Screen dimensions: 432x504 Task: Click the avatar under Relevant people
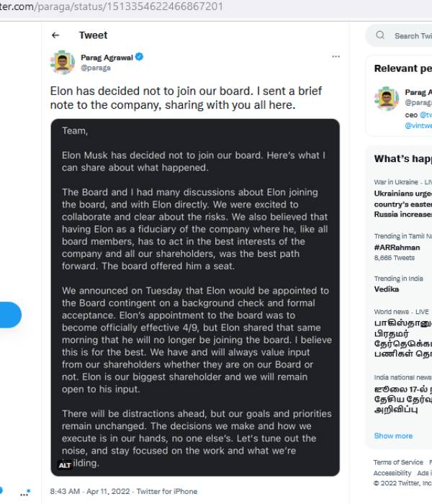pyautogui.click(x=387, y=99)
